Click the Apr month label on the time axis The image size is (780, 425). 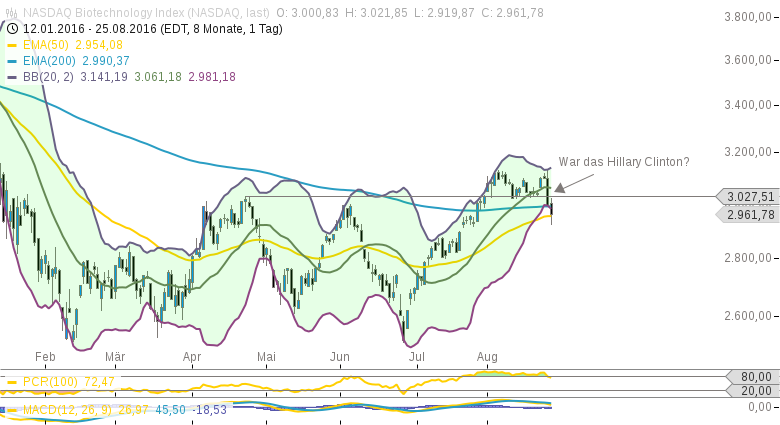[192, 357]
